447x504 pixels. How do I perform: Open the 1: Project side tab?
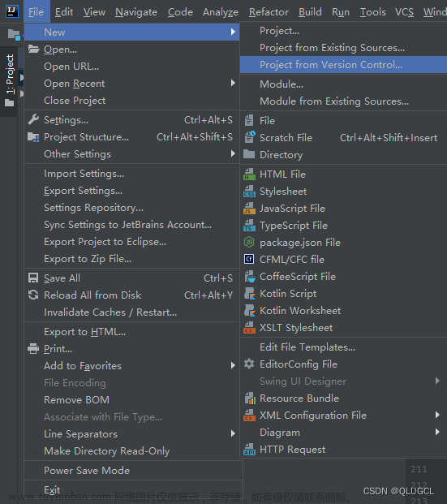pos(10,80)
